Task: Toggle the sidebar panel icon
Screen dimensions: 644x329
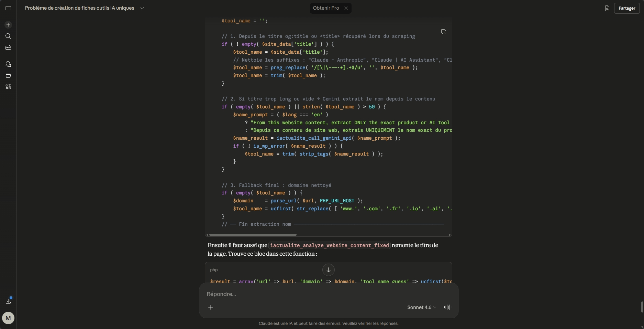Action: click(8, 8)
